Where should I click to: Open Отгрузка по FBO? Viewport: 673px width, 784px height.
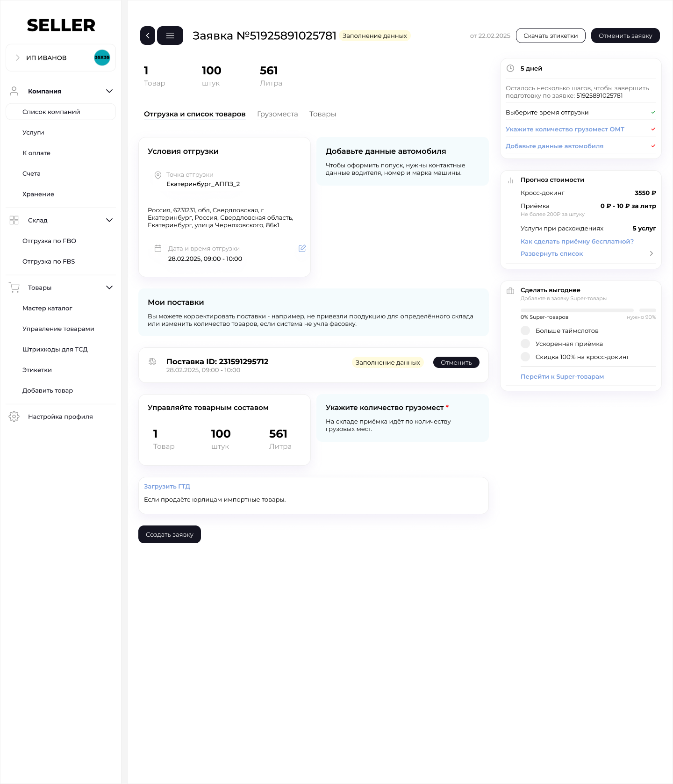[x=49, y=241]
